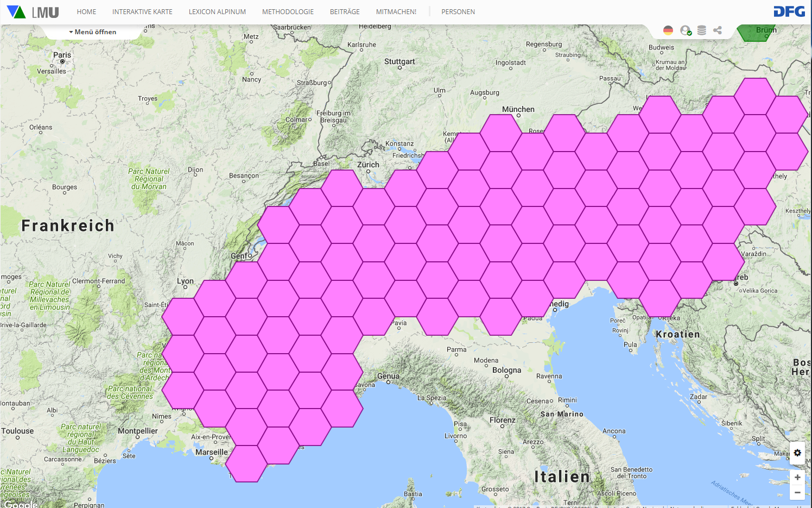Go to LEXICON ALPINUM page
The image size is (812, 508).
click(217, 12)
